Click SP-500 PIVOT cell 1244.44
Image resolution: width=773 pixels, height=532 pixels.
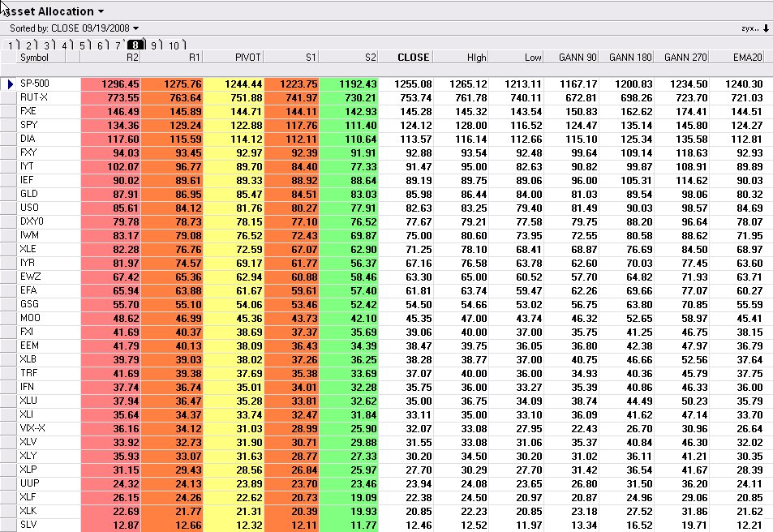tap(234, 84)
